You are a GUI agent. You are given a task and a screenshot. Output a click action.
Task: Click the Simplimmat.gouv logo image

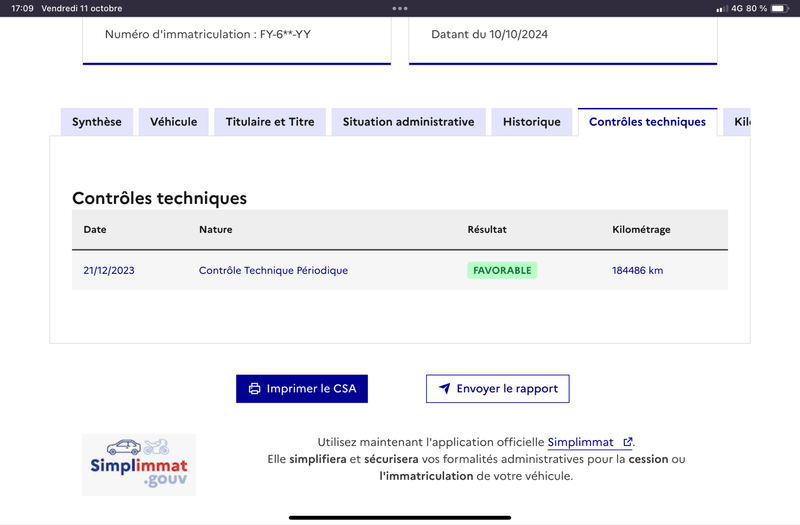[139, 465]
